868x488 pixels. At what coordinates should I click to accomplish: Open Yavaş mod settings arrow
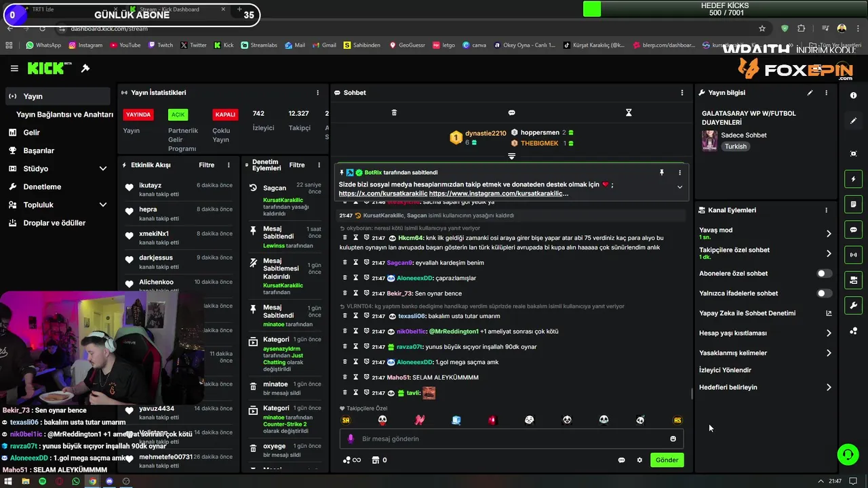click(x=829, y=233)
